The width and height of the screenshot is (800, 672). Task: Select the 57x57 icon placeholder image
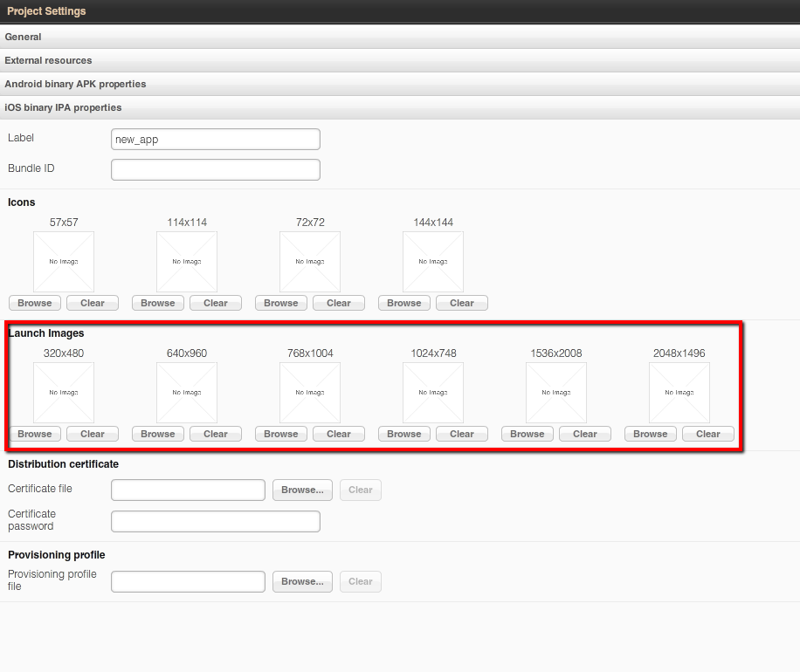64,262
